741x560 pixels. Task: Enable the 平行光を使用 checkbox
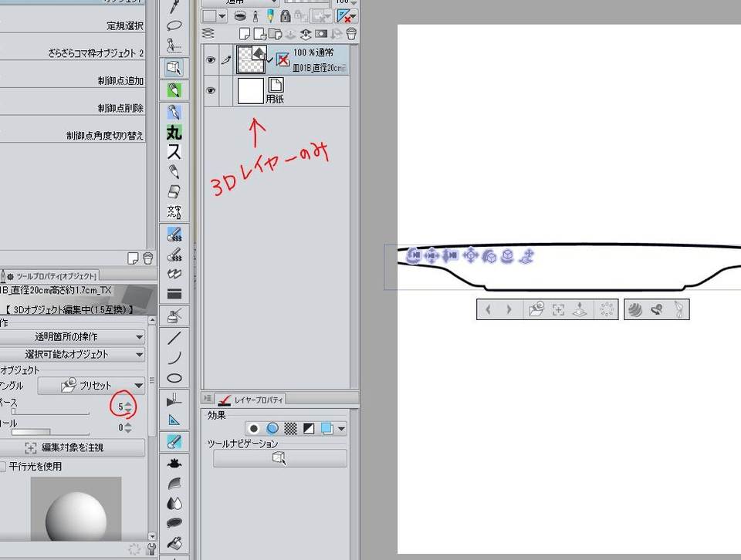(3, 467)
